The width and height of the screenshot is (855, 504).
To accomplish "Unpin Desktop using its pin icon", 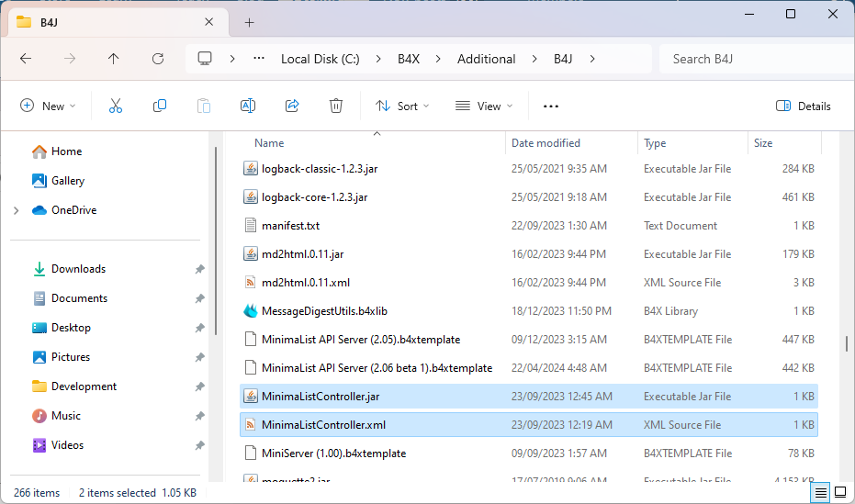I will point(199,328).
